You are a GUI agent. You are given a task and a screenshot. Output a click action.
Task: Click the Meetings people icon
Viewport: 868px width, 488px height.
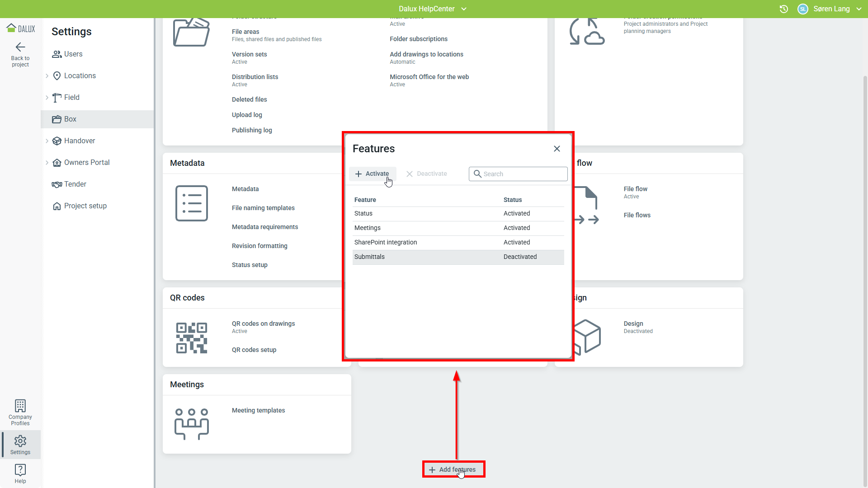[x=192, y=424]
